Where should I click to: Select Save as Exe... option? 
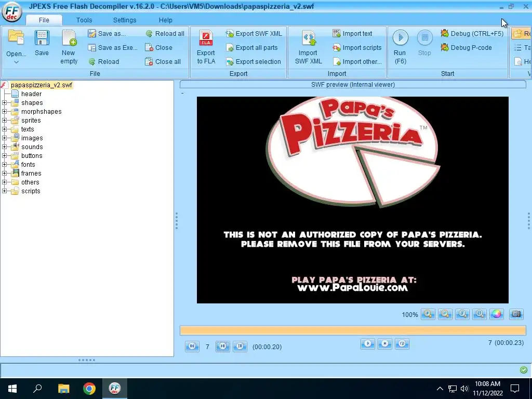113,47
